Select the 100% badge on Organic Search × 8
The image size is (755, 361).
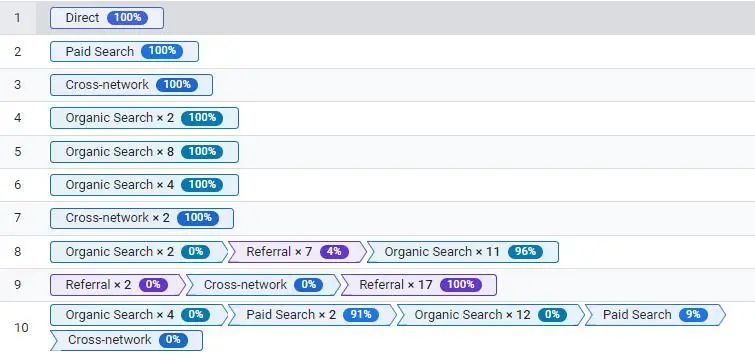pyautogui.click(x=202, y=152)
